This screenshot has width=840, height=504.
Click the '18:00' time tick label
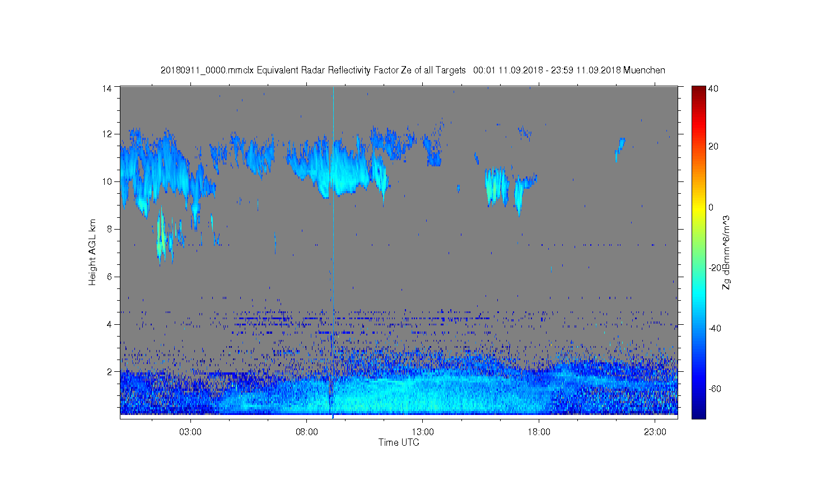click(539, 432)
